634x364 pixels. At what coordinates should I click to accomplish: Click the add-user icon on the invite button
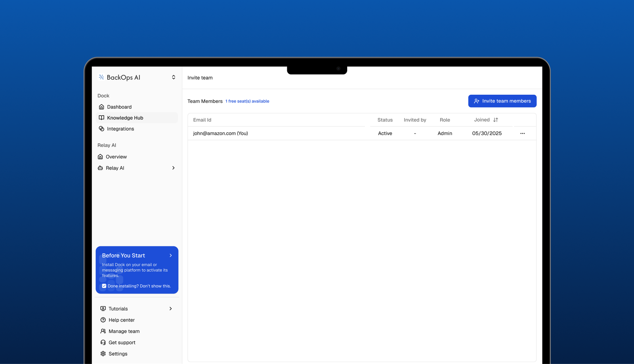click(477, 101)
